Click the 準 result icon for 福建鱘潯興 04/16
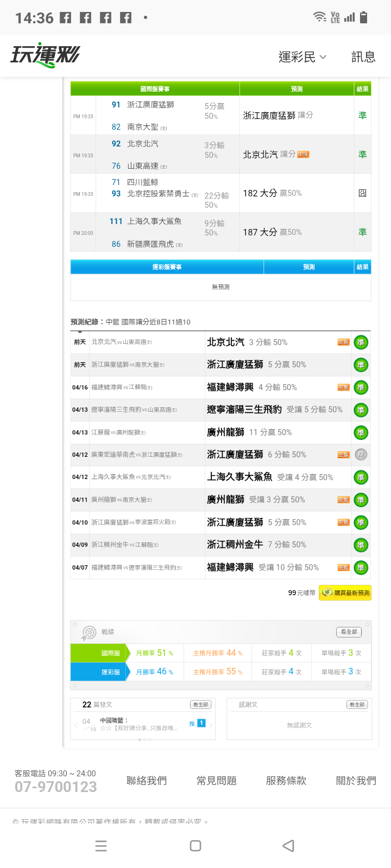The height and width of the screenshot is (868, 391). 361,387
